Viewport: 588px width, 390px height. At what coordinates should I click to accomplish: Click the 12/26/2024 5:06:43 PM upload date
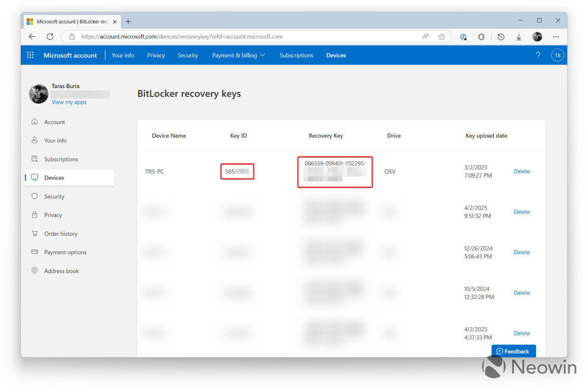(478, 252)
